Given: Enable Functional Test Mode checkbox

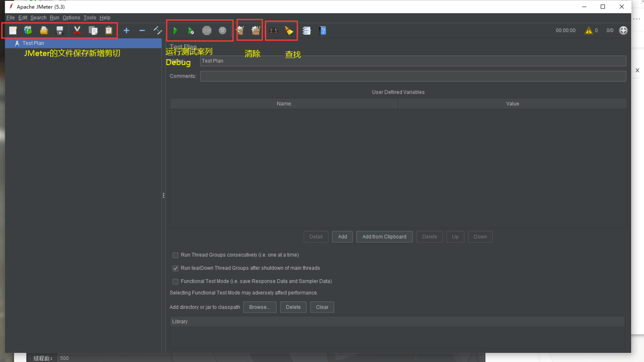Looking at the screenshot, I should click(176, 282).
